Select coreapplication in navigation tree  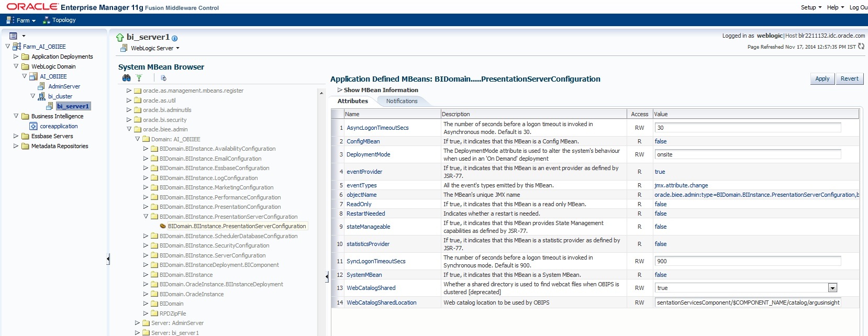pyautogui.click(x=59, y=126)
